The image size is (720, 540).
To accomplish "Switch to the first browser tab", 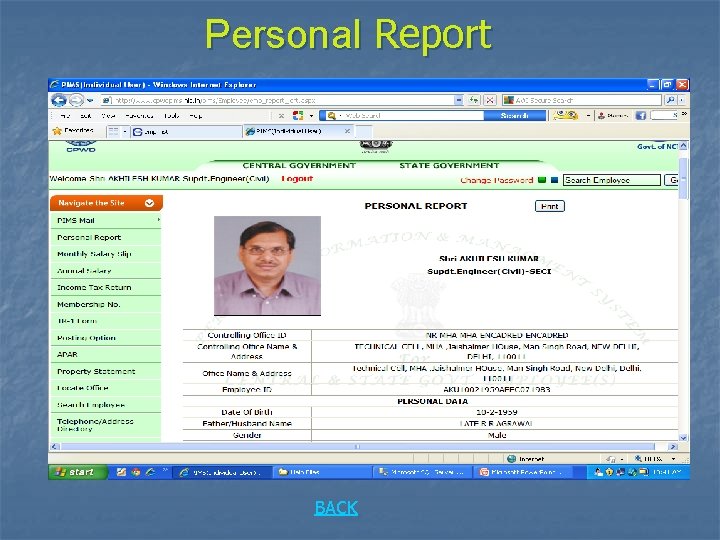I will pos(186,132).
